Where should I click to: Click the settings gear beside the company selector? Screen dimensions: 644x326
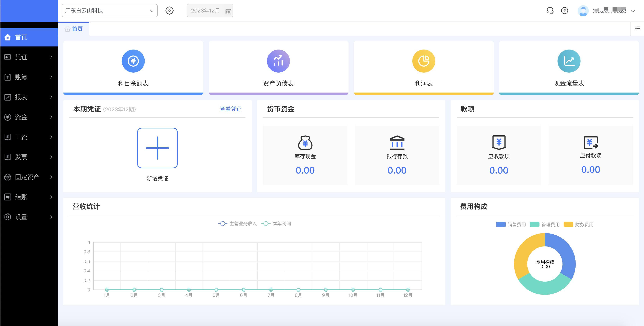coord(170,11)
